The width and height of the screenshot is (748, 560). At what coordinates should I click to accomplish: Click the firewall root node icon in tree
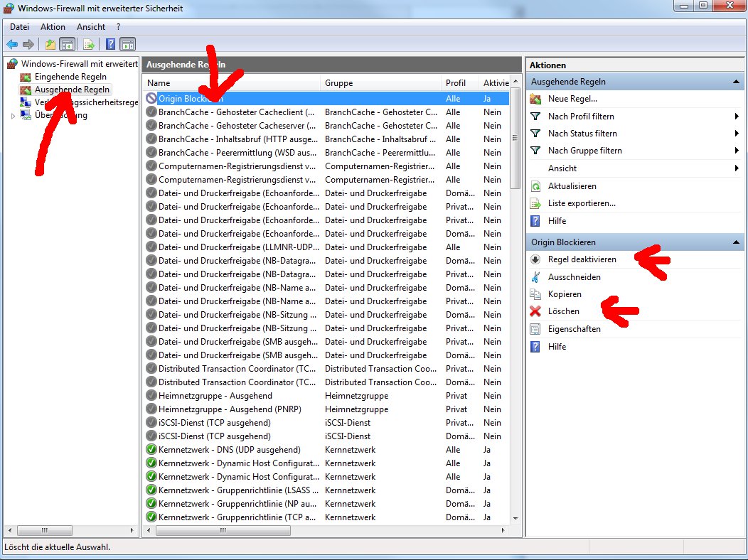pyautogui.click(x=12, y=63)
